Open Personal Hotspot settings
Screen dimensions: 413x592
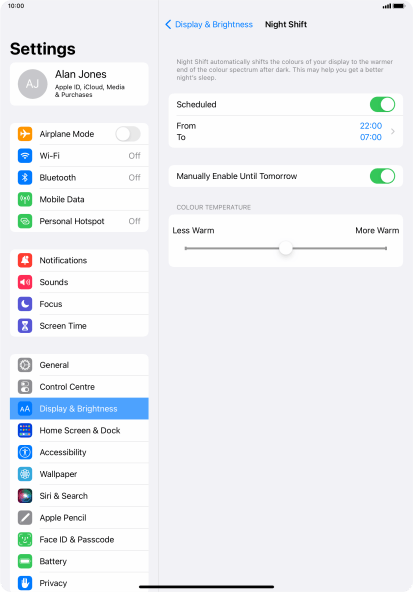tap(79, 221)
